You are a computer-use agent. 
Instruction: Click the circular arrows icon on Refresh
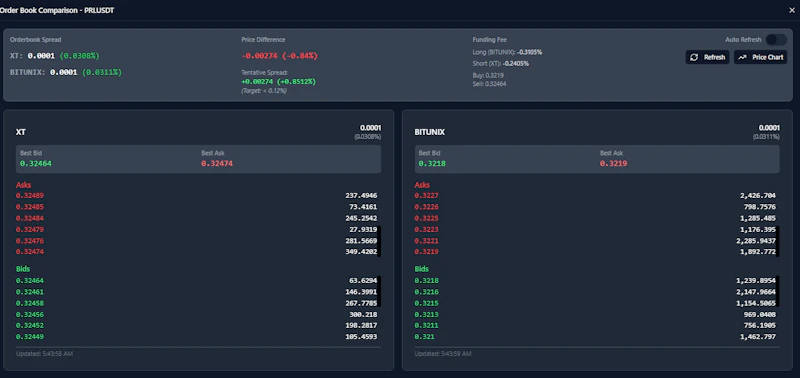[x=694, y=57]
